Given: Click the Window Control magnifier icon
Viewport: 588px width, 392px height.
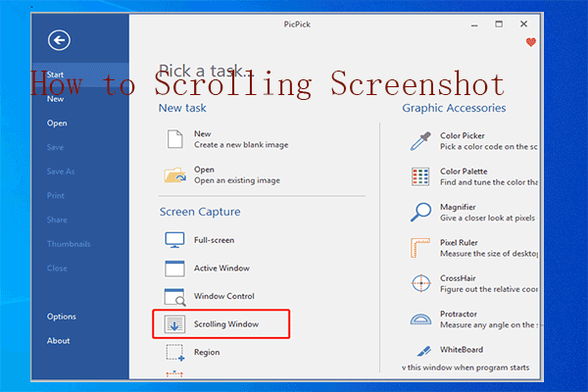Looking at the screenshot, I should 174,297.
